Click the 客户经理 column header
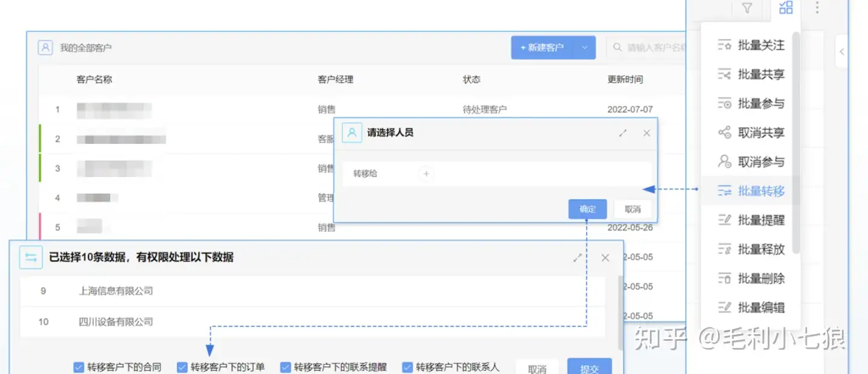The height and width of the screenshot is (374, 868). (x=335, y=79)
